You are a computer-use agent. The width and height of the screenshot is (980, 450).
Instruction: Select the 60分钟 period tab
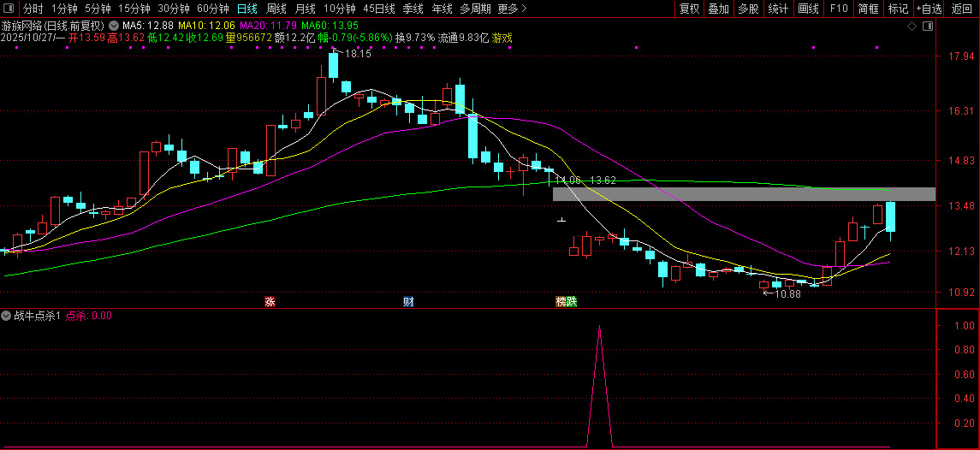(x=212, y=9)
